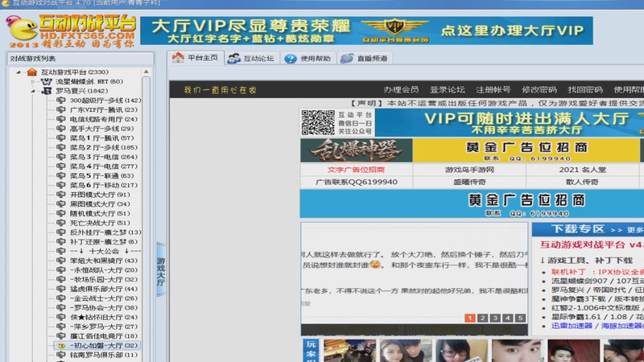The width and height of the screenshot is (644, 362).
Task: Click the soldier icon beside 罗马复兴
Action: pos(47,91)
